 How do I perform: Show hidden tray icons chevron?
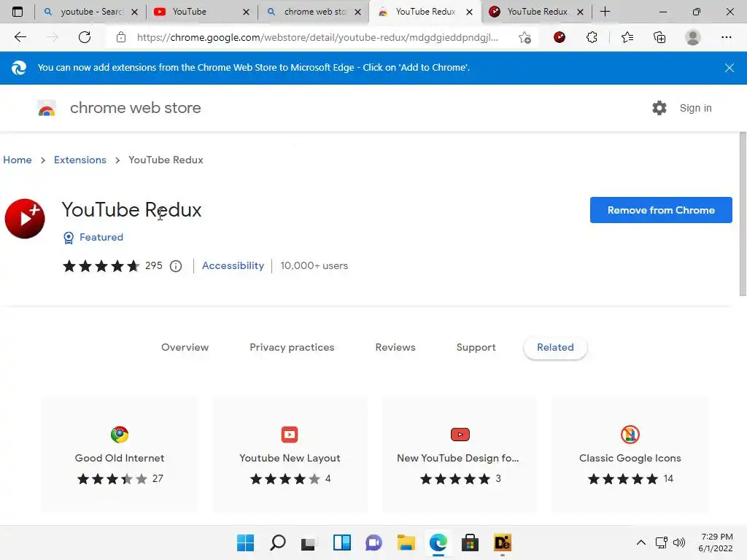click(x=641, y=542)
